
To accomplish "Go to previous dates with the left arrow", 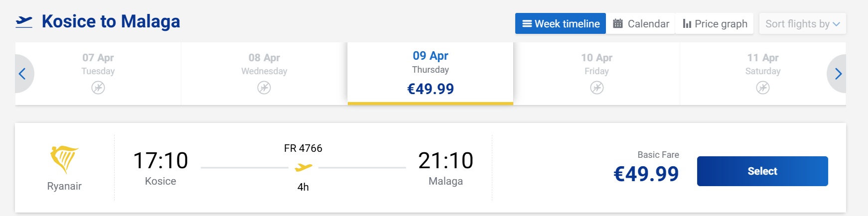I will coord(22,74).
